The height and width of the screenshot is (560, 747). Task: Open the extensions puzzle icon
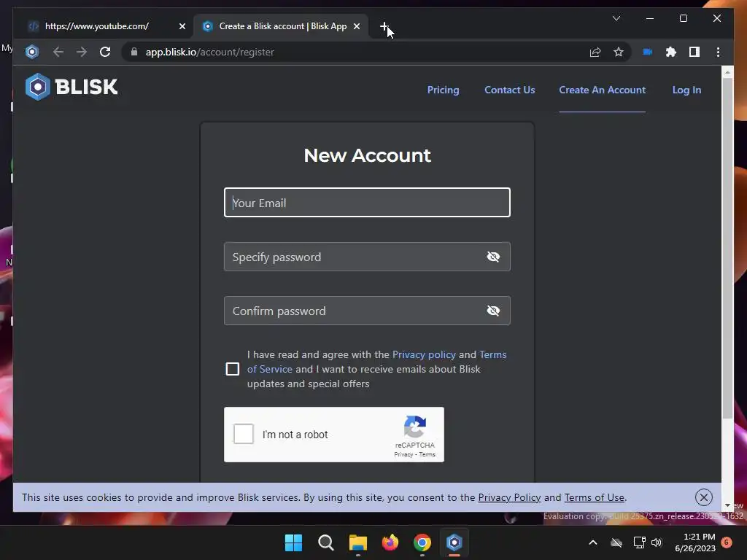671,52
